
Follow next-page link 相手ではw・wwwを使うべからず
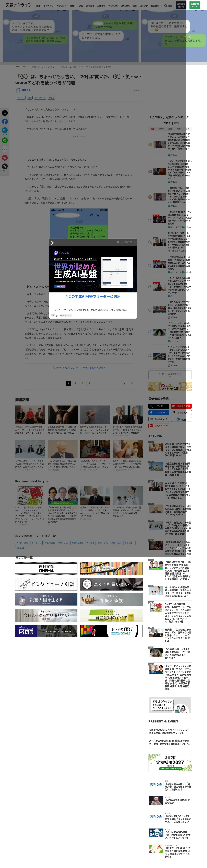[85, 368]
